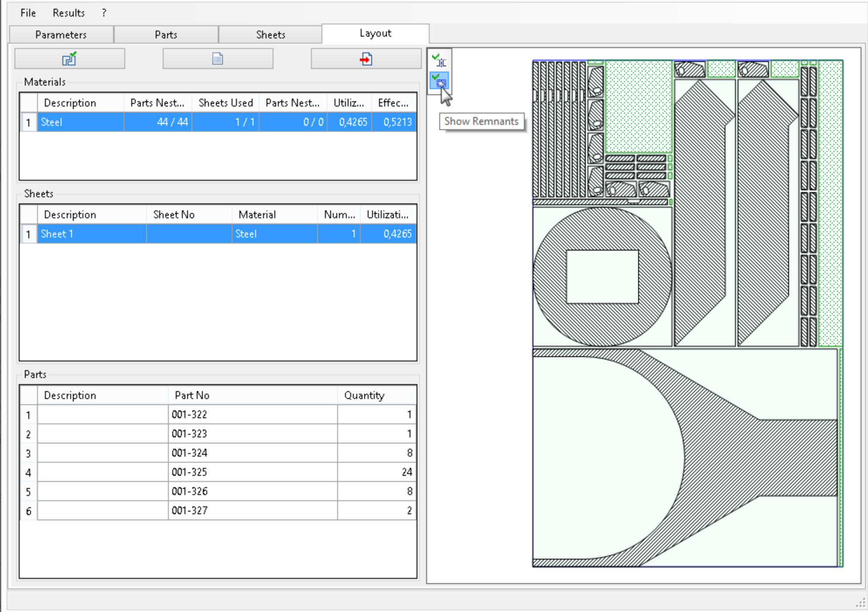Viewport: 868px width, 612px height.
Task: Click the 0,4265 utilization cell in Materials
Action: [349, 122]
